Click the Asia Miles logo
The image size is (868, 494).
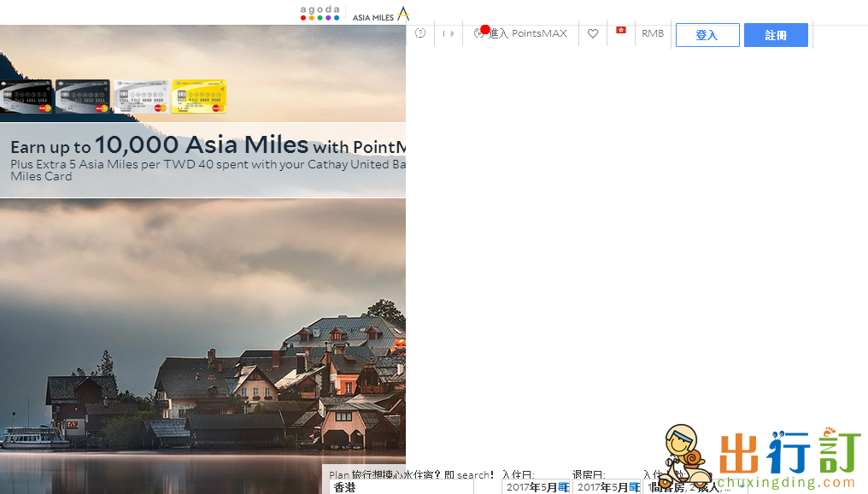[381, 14]
